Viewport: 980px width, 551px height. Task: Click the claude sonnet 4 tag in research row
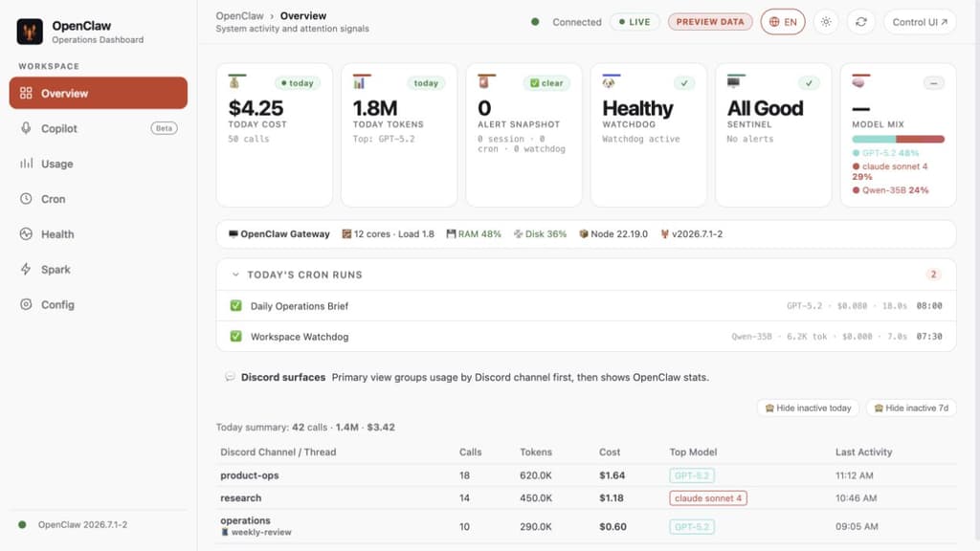(708, 497)
